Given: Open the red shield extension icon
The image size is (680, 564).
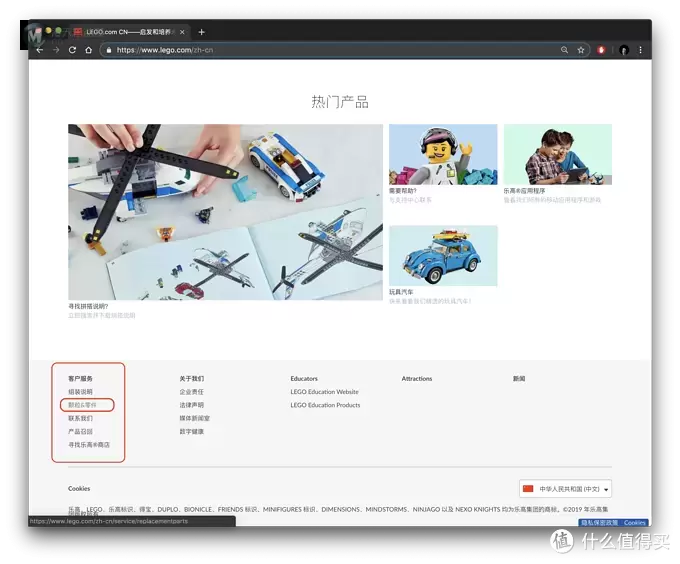Looking at the screenshot, I should 601,50.
